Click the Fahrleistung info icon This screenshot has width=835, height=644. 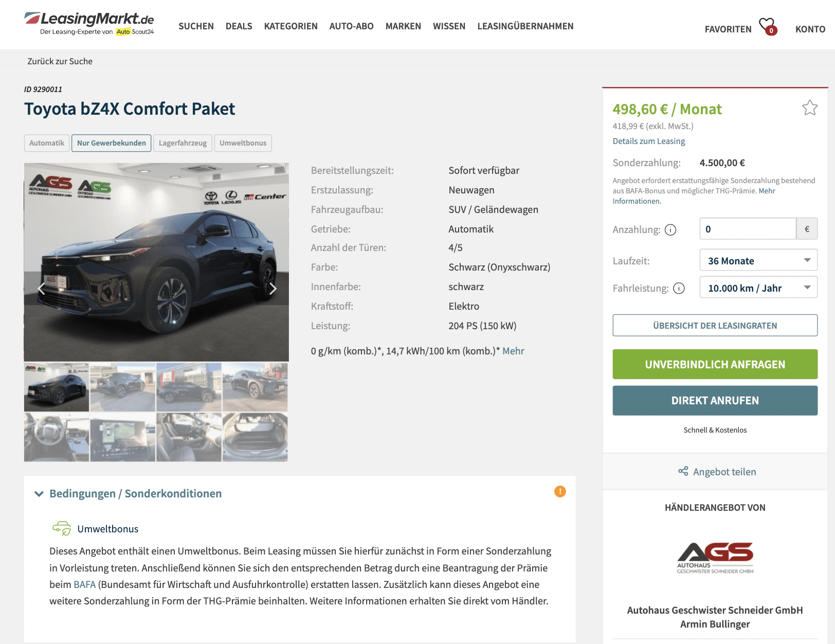click(x=679, y=288)
